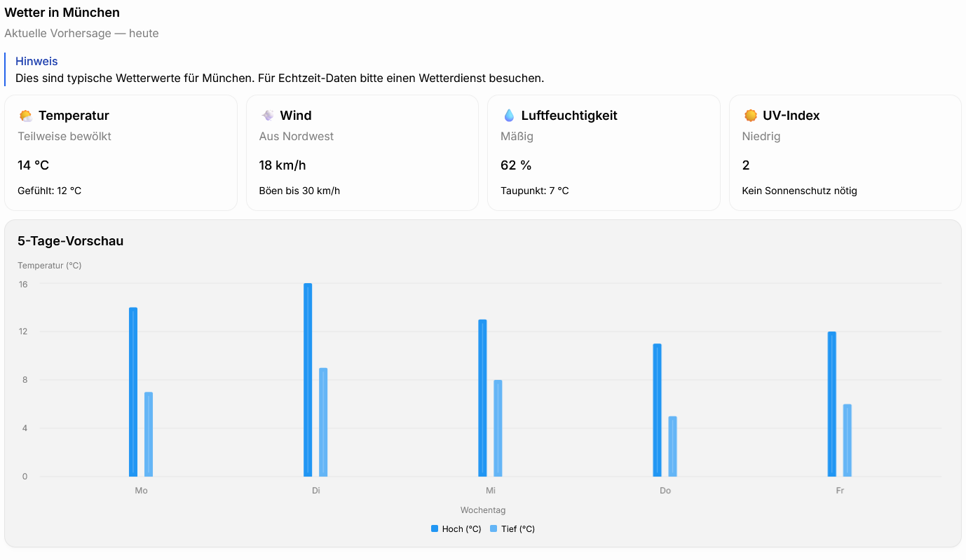Click the "Böen bis 30 km/h" text
966x560 pixels.
point(299,191)
